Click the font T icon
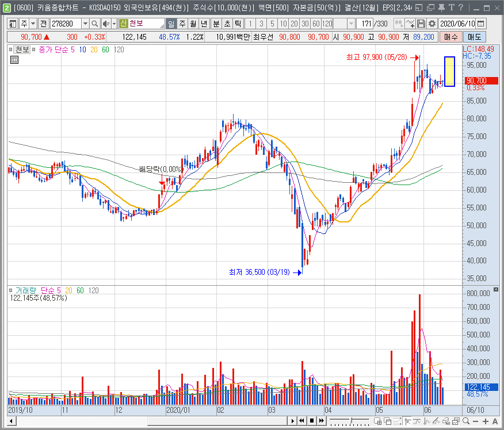This screenshot has height=430, width=504. point(451,7)
